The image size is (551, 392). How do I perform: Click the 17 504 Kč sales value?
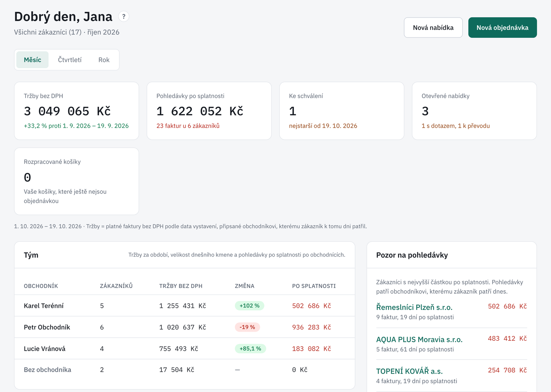(x=177, y=370)
